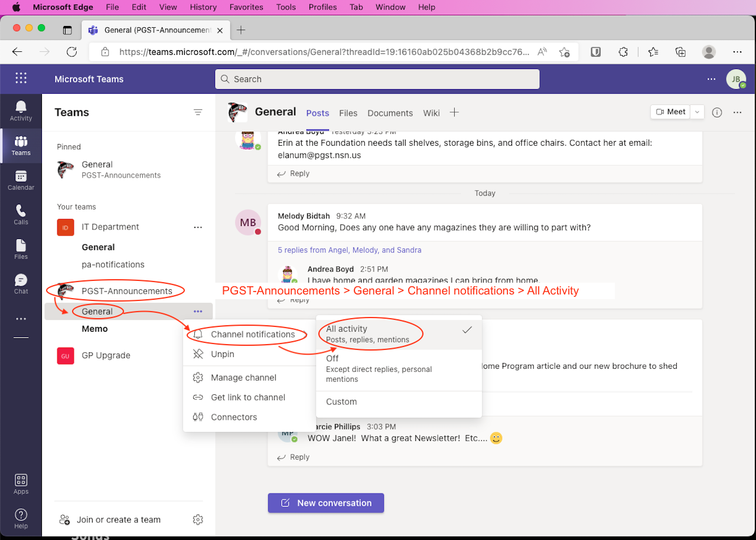Open the JB profile avatar
756x540 pixels.
pyautogui.click(x=736, y=78)
